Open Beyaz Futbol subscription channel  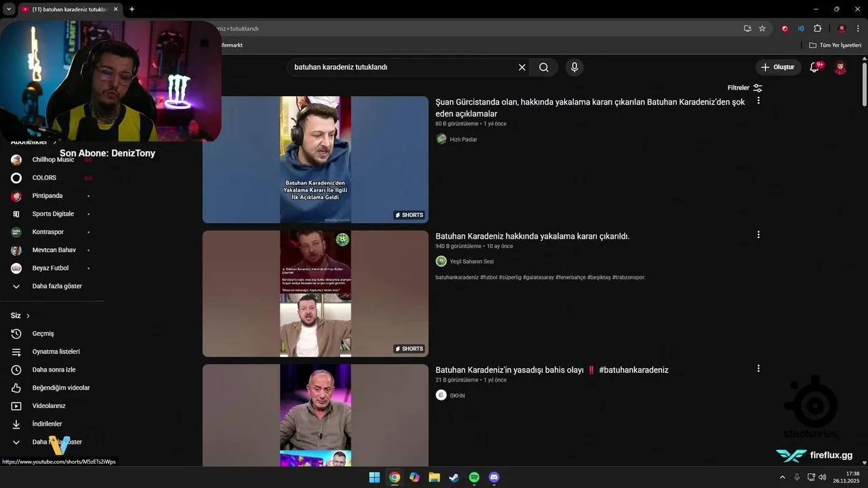52,268
